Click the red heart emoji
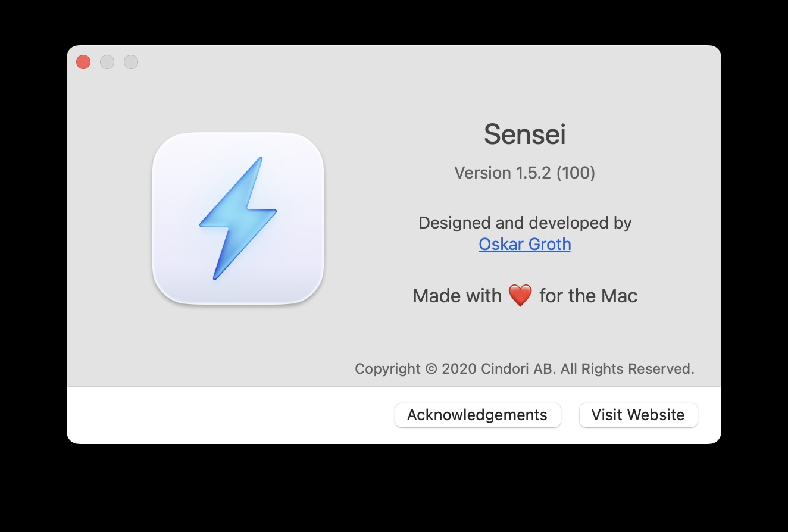This screenshot has width=788, height=532. (x=520, y=296)
